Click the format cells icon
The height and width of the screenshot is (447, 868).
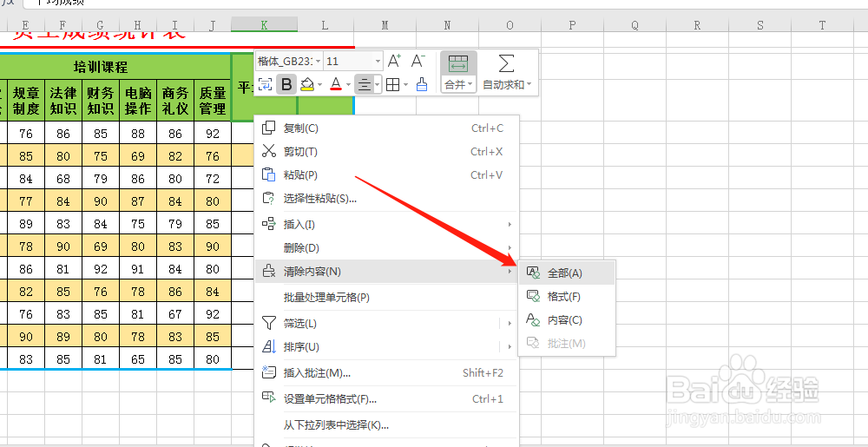pos(268,398)
